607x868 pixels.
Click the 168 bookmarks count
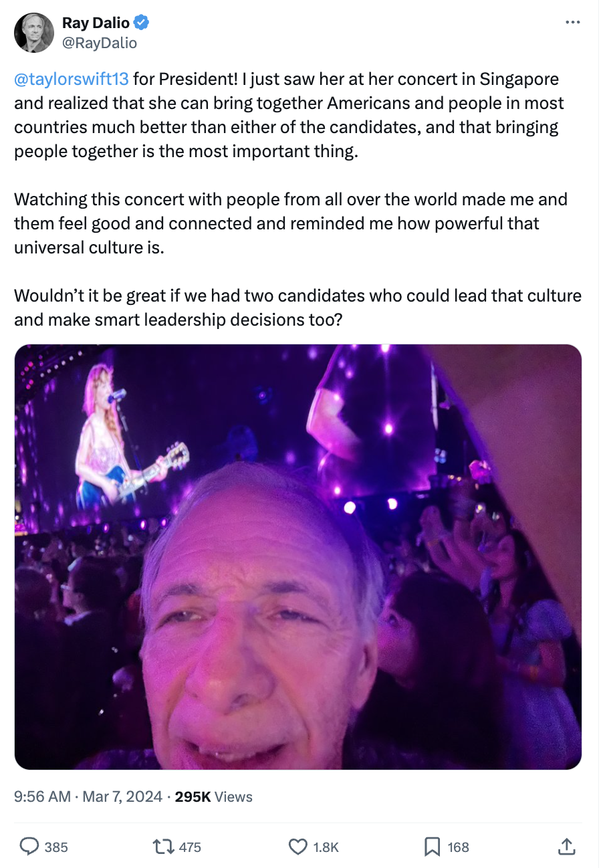tap(458, 847)
